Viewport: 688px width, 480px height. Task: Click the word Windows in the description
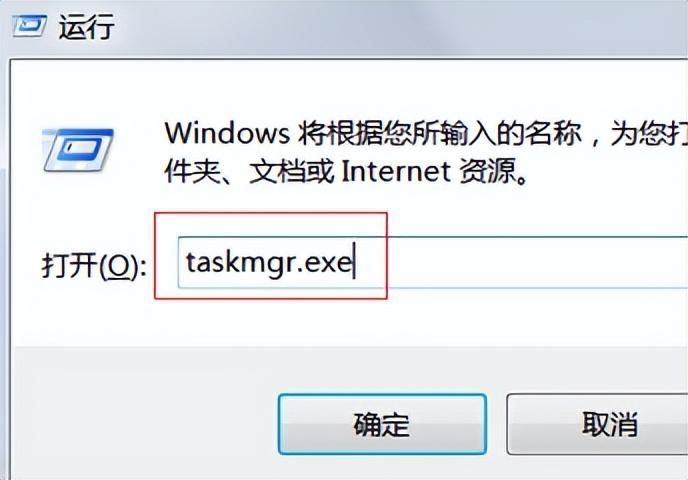[x=227, y=133]
